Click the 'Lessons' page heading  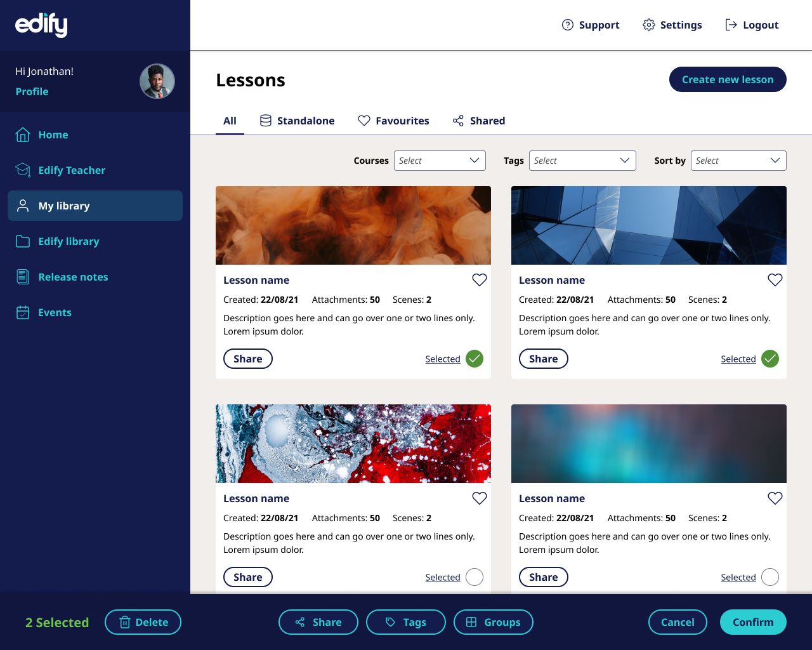[x=251, y=80]
